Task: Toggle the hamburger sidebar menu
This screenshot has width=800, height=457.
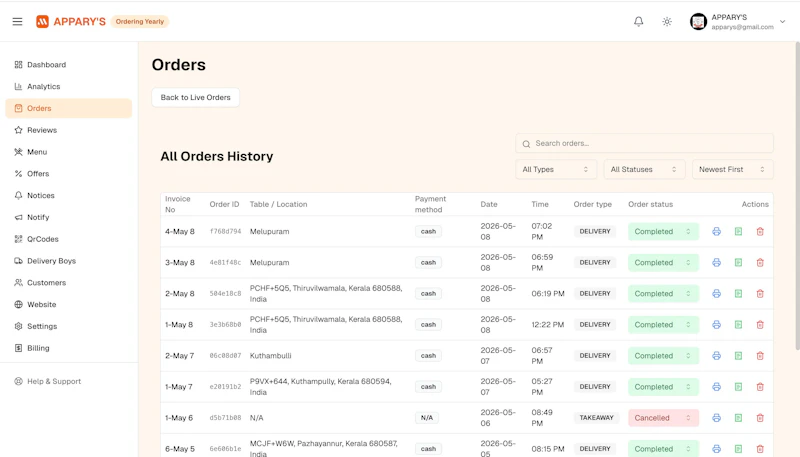Action: pyautogui.click(x=17, y=21)
